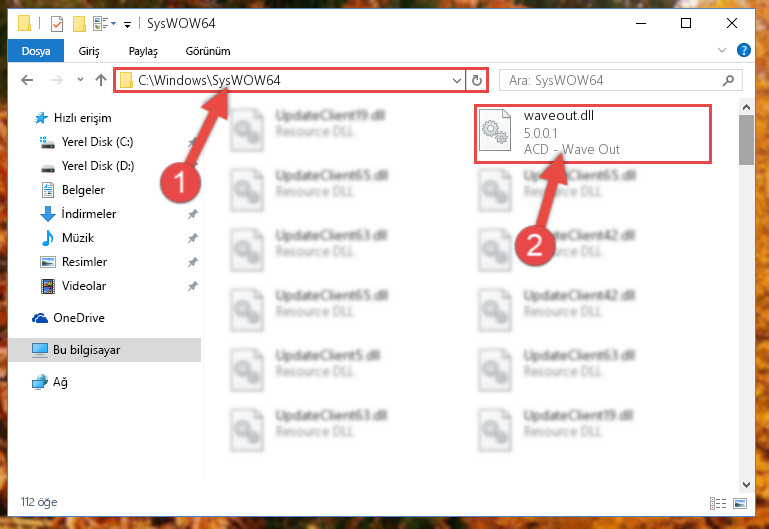Screen dimensions: 769x529
Task: Click the Properties checkmark quick access icon
Action: point(57,24)
